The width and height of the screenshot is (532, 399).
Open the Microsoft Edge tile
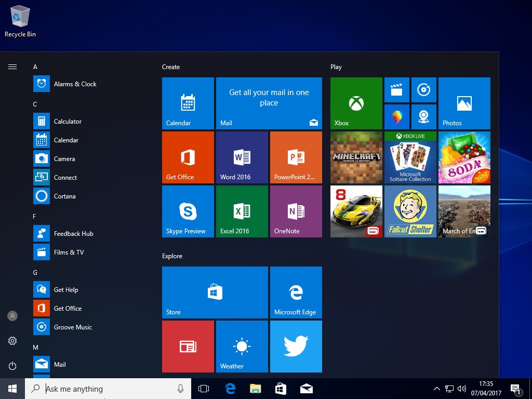pyautogui.click(x=296, y=292)
